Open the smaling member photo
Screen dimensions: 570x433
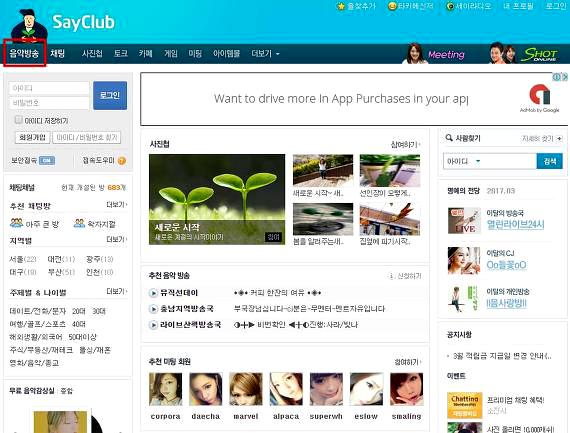406,389
